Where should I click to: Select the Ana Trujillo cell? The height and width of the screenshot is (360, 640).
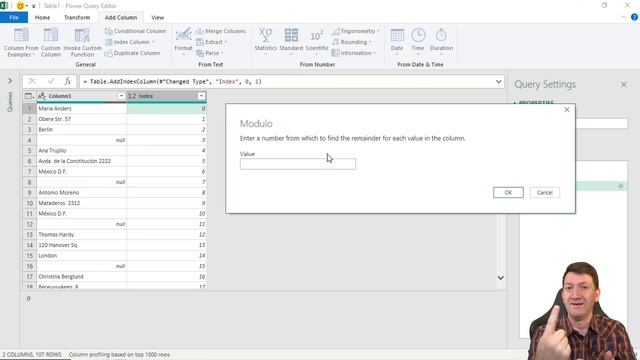coord(82,151)
